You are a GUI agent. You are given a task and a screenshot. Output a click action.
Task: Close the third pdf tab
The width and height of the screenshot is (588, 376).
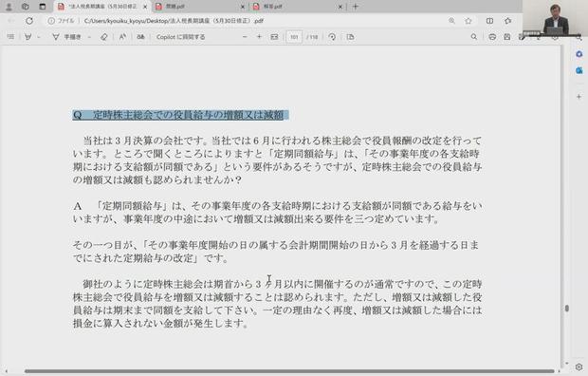click(340, 7)
